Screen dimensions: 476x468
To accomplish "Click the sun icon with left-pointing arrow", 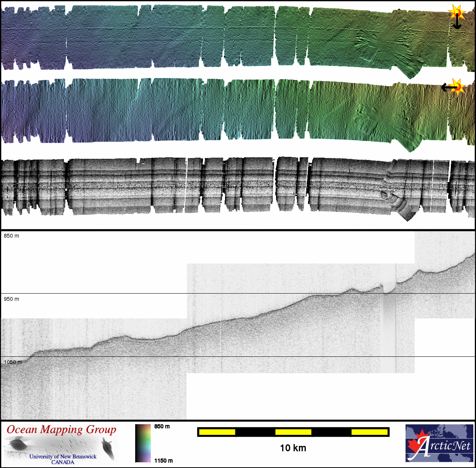I will (x=457, y=87).
